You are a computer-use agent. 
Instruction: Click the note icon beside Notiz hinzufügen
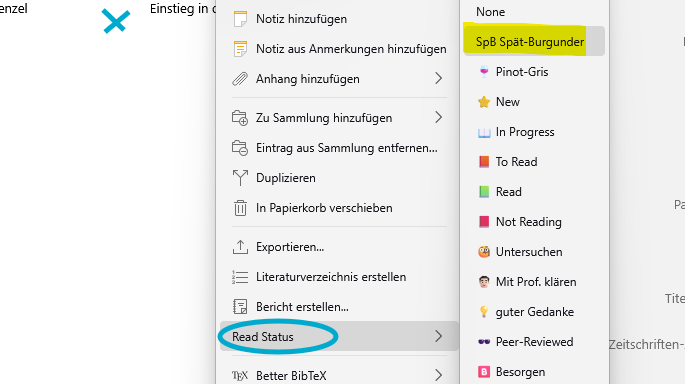point(240,19)
